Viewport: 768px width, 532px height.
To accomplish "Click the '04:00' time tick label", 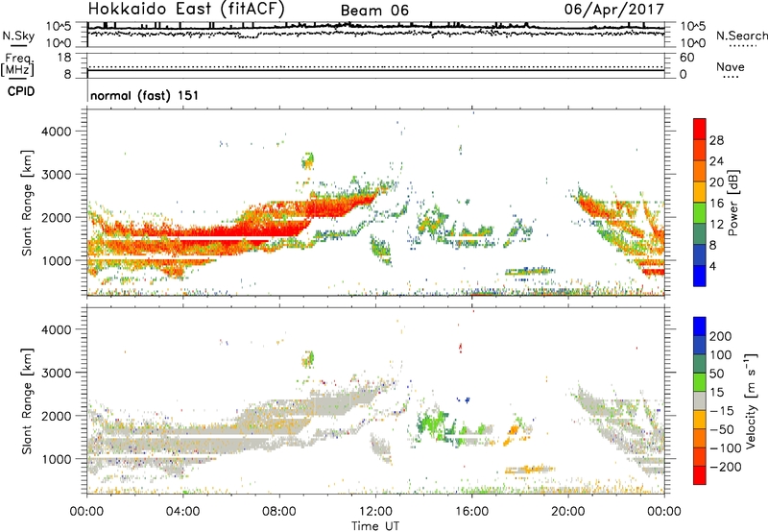I will tap(183, 512).
